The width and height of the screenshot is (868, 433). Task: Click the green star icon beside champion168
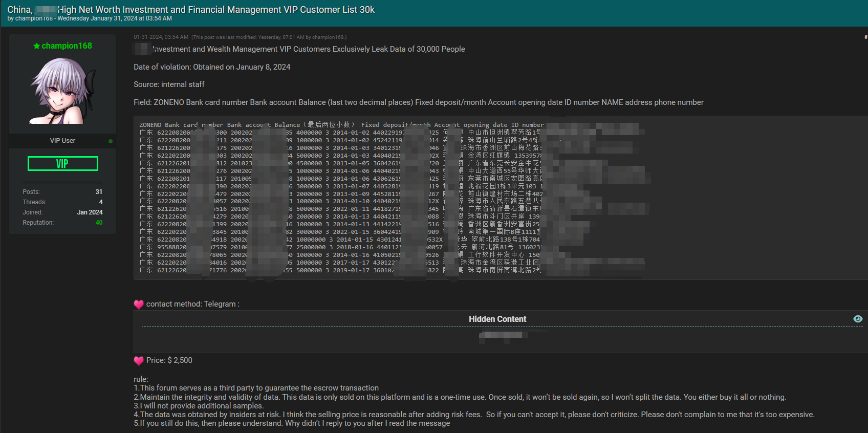(36, 46)
